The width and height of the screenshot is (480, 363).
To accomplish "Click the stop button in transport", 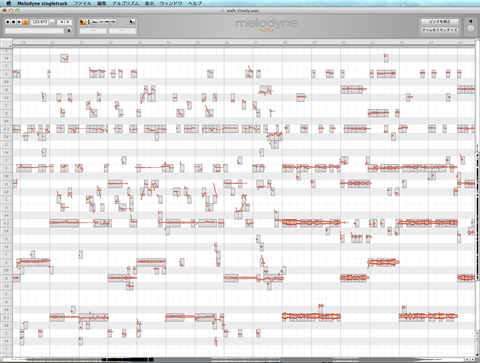I will (x=13, y=22).
